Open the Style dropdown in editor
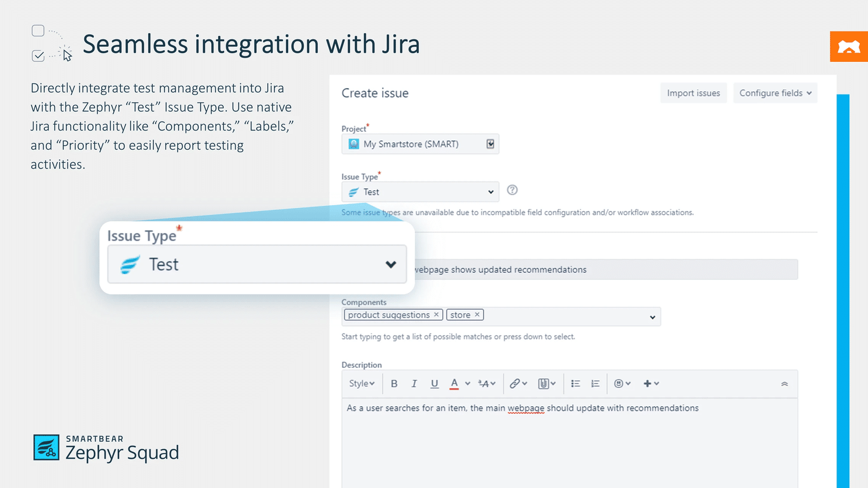The image size is (868, 488). (362, 384)
